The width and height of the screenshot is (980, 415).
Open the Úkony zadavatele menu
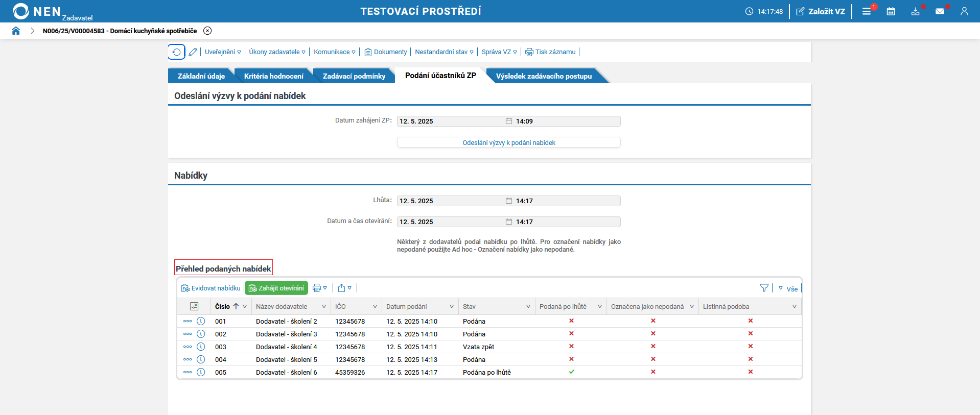click(277, 52)
